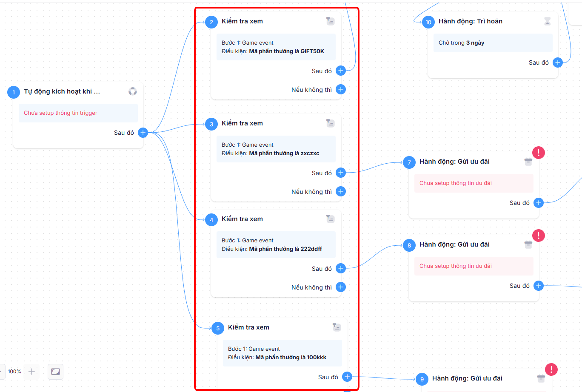Add 'Sau đó' step after delay node 10
Viewport: 582px width, 392px height.
pyautogui.click(x=558, y=62)
